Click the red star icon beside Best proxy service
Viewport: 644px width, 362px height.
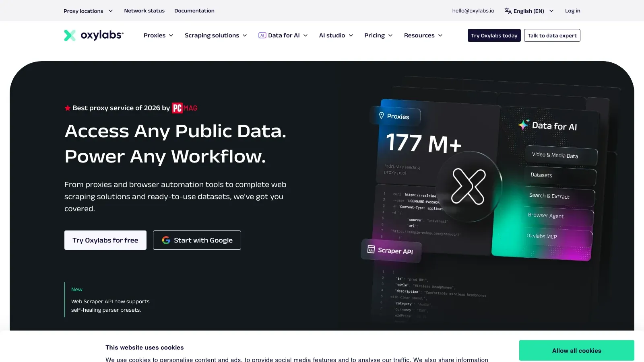(68, 108)
